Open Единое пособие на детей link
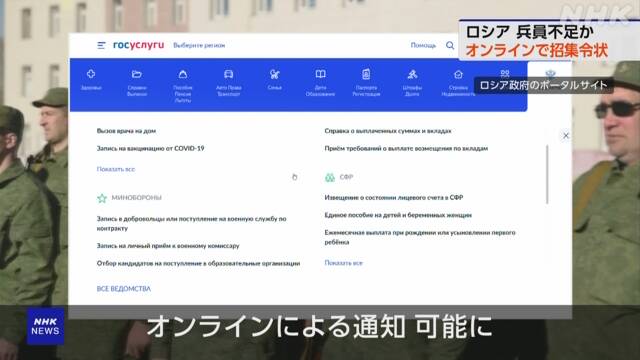640x360 pixels. tap(398, 215)
